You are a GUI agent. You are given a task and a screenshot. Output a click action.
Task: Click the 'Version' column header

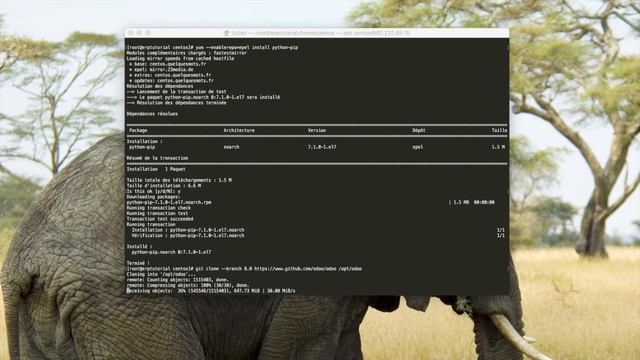[x=317, y=130]
